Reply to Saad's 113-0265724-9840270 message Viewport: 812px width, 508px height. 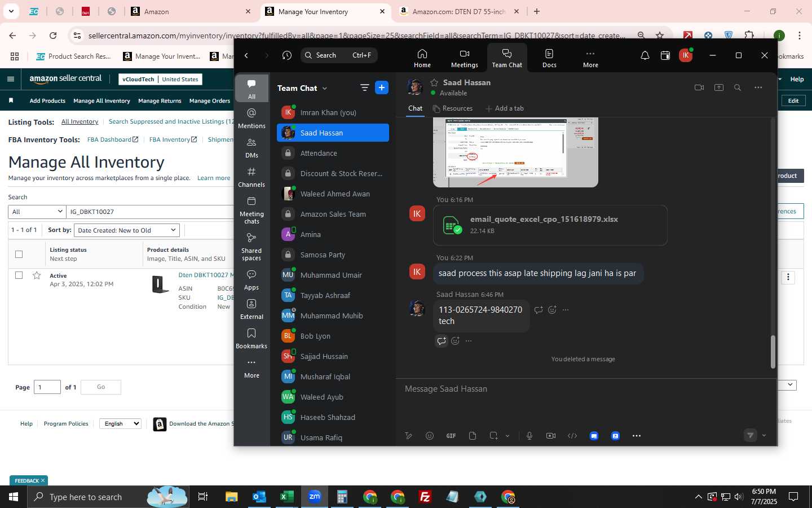(x=539, y=309)
